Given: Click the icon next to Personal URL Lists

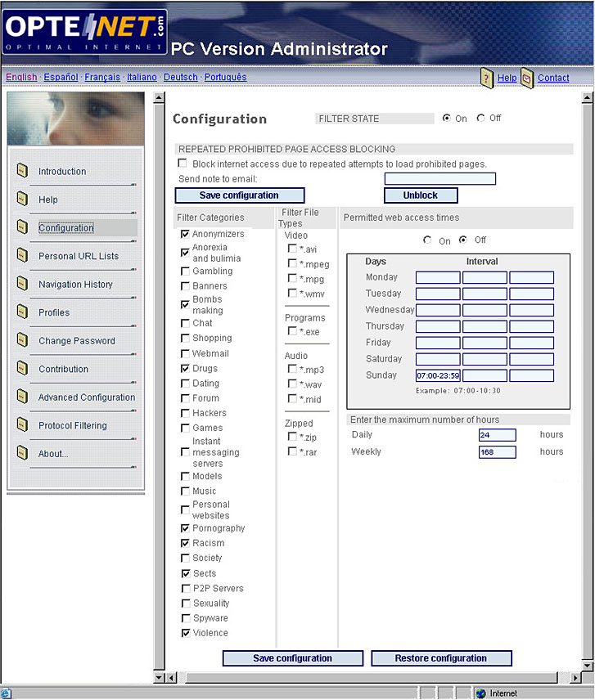Looking at the screenshot, I should pos(22,255).
